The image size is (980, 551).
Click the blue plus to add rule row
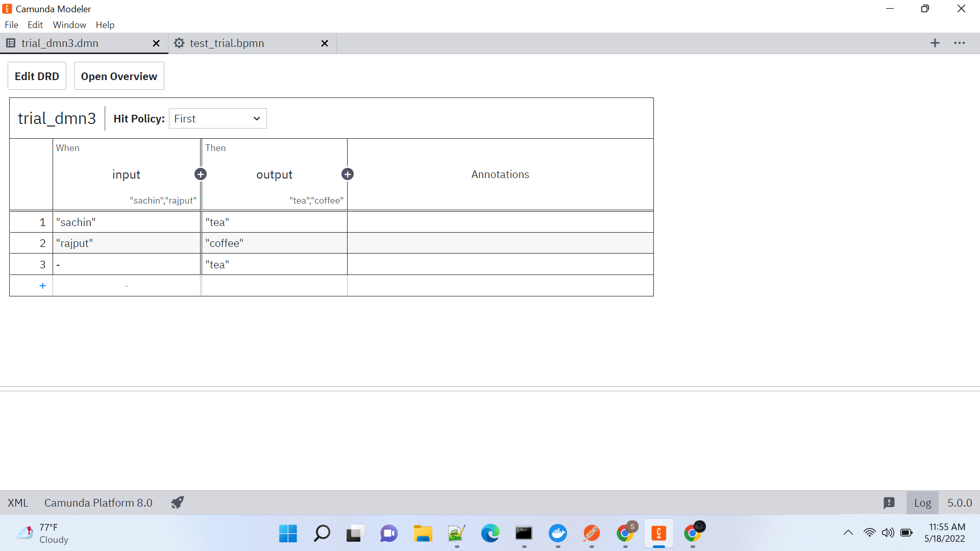point(42,286)
